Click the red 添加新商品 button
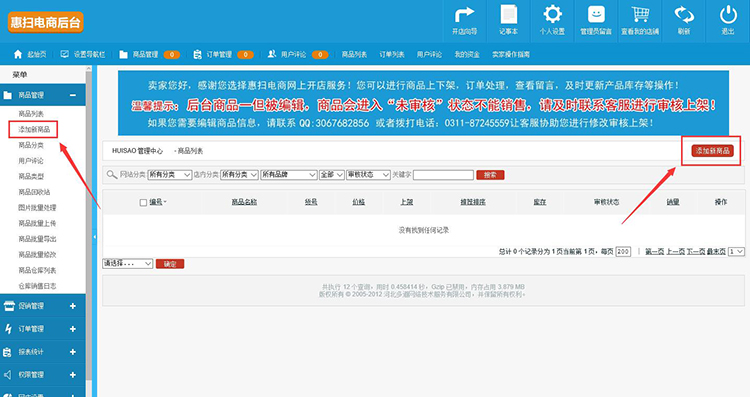Screen dimensions: 750x397 (712, 151)
